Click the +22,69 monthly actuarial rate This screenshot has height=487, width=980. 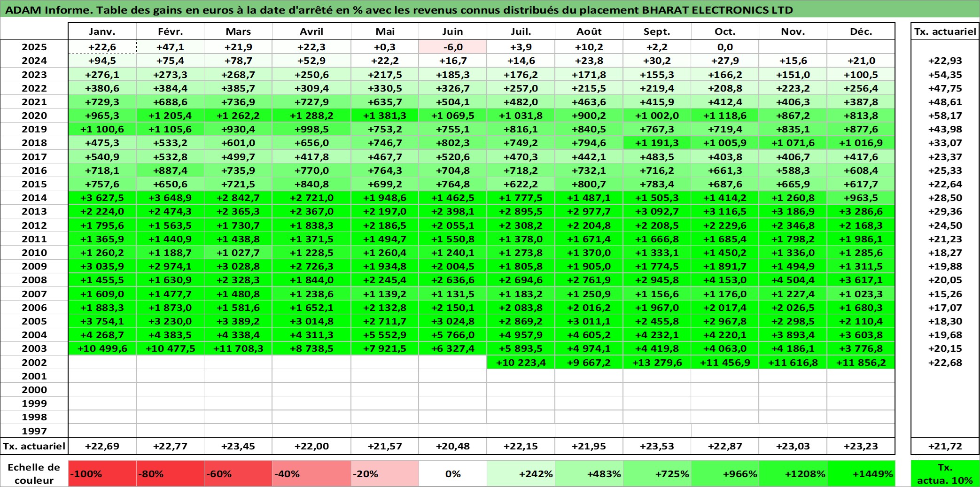point(102,446)
